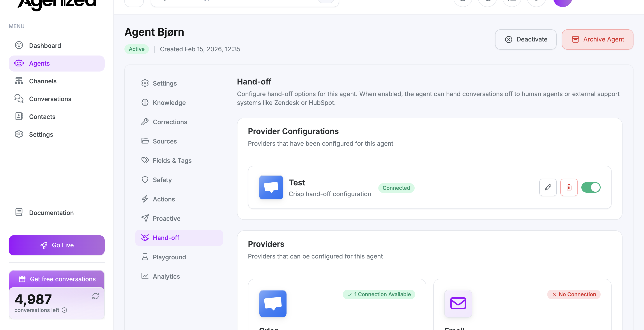The image size is (644, 330).
Task: Disable the Test hand-off toggle
Action: (591, 187)
